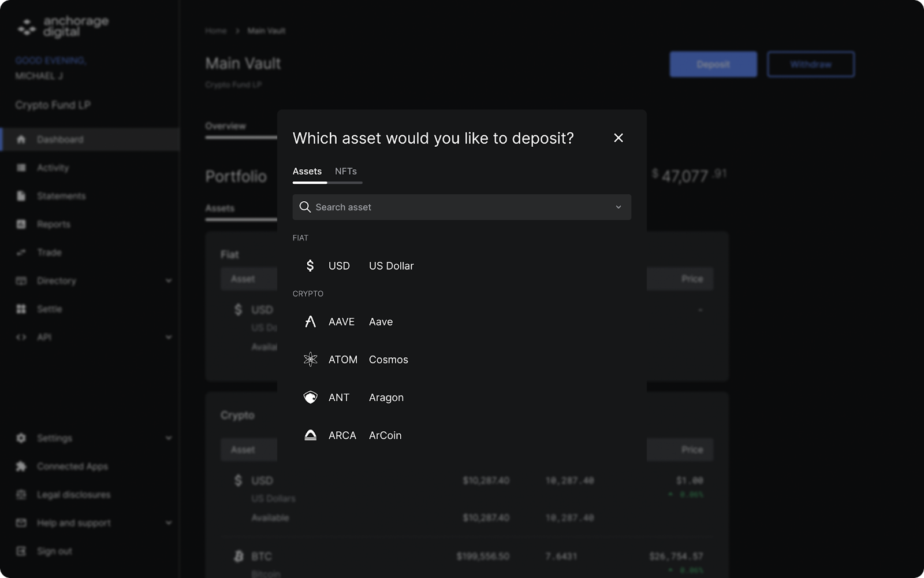Open Reports in sidebar
924x578 pixels.
(x=54, y=224)
